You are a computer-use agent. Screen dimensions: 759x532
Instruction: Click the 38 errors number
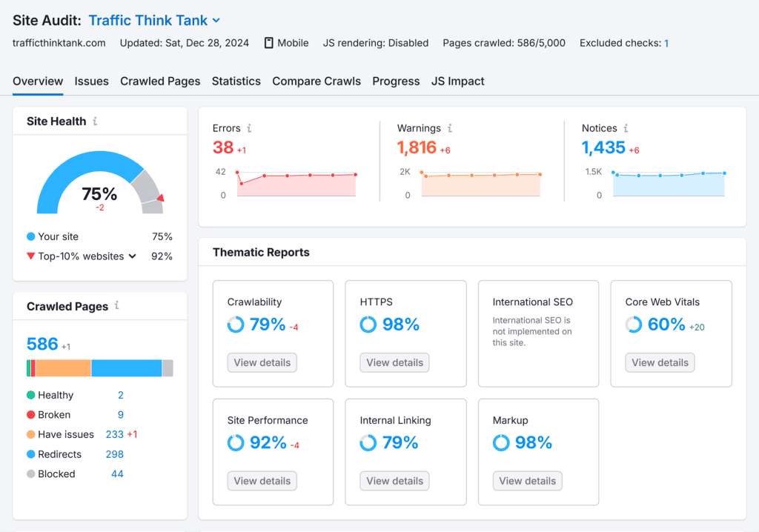[223, 147]
